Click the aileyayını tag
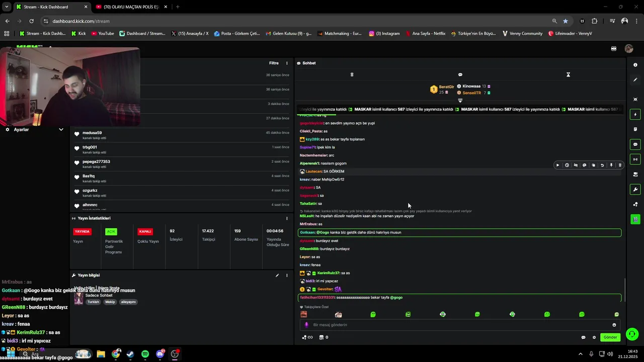This screenshot has height=362, width=644. (x=128, y=302)
